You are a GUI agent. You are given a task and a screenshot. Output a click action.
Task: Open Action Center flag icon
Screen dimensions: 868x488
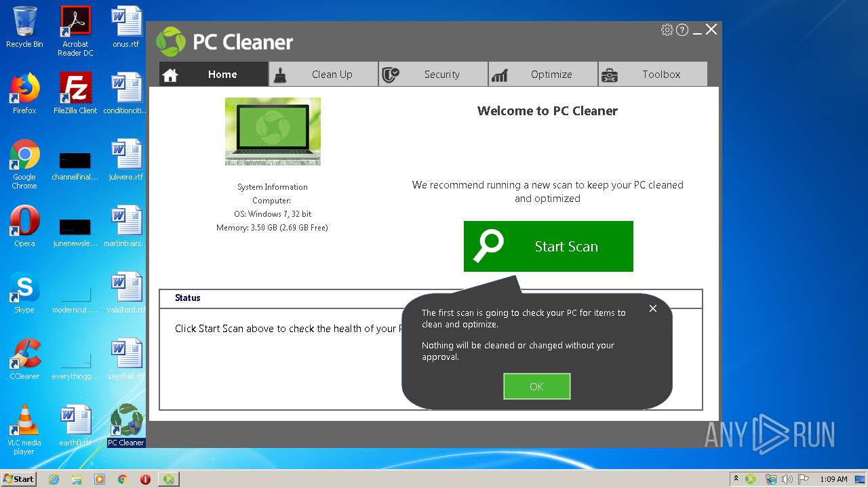coord(804,479)
